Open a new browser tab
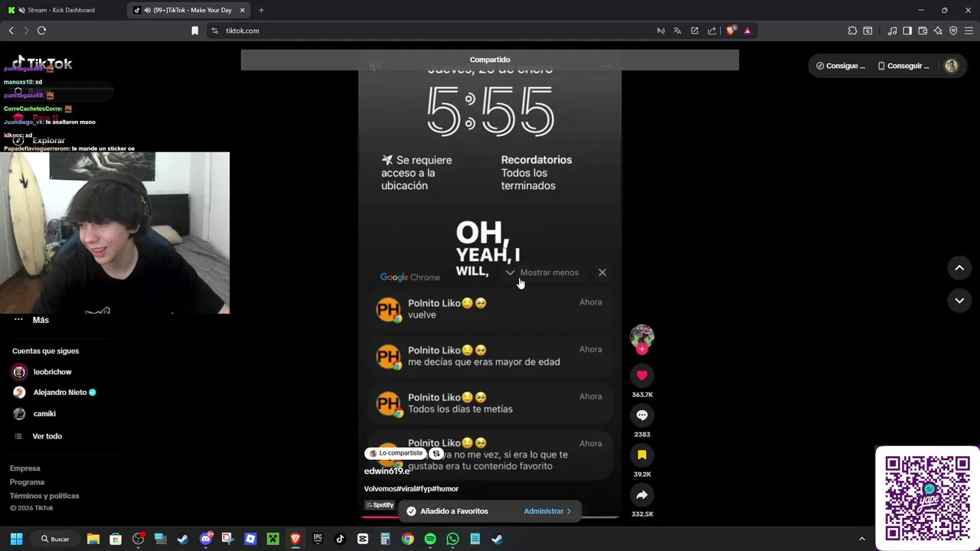This screenshot has height=551, width=980. [261, 10]
